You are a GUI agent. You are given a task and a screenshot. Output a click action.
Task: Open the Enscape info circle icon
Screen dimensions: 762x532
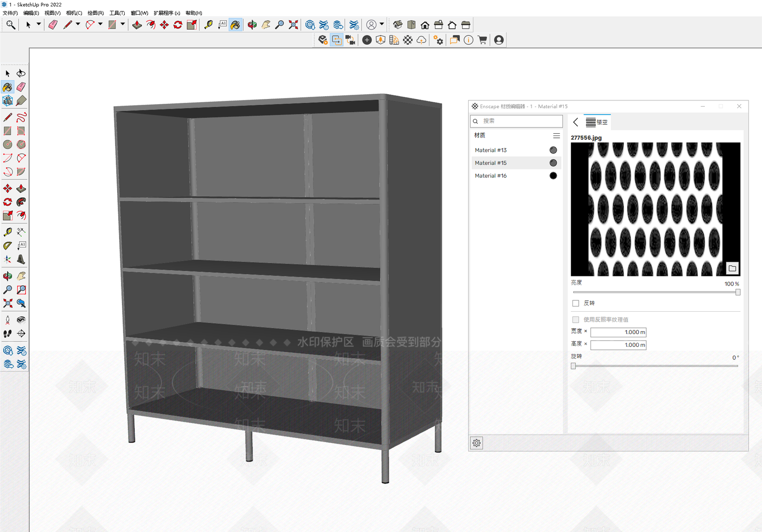click(469, 40)
